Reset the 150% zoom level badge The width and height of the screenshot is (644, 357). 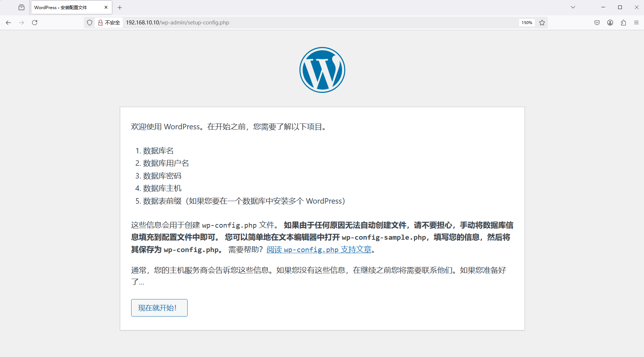pyautogui.click(x=527, y=23)
